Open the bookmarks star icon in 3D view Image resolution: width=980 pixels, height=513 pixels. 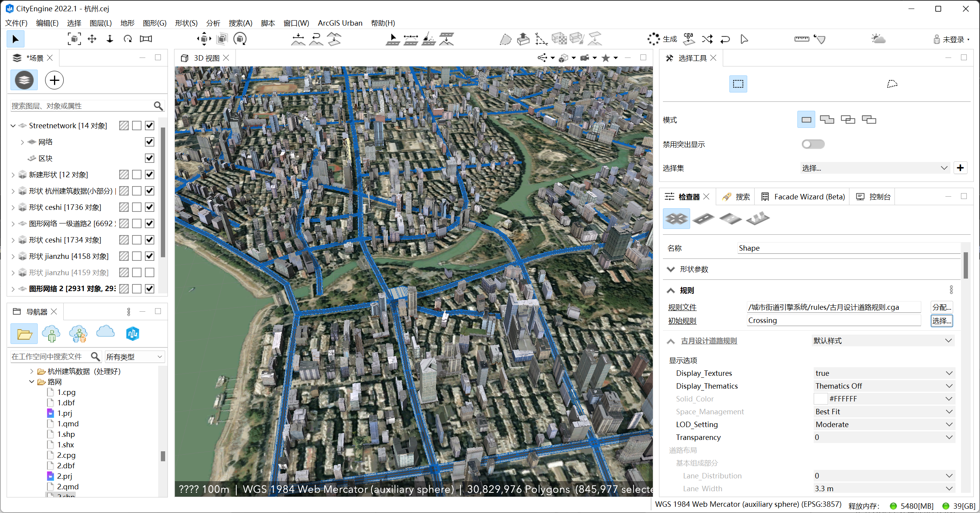pos(605,58)
